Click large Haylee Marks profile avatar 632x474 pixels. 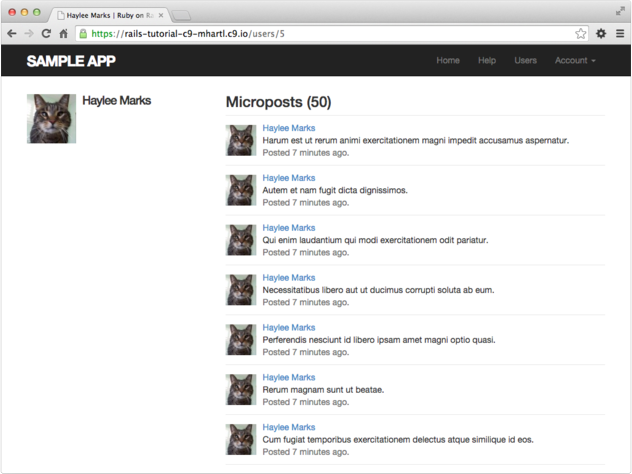pyautogui.click(x=51, y=119)
